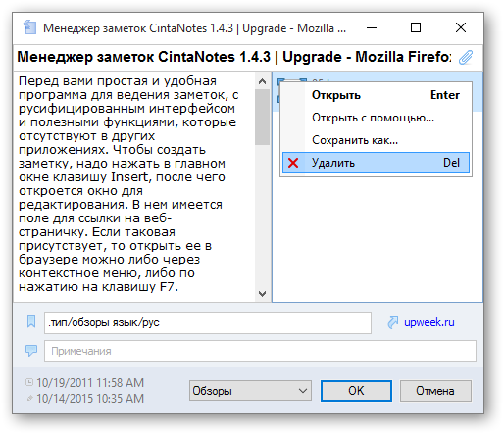This screenshot has width=504, height=434.
Task: Click the scroll up arrow of note text
Action: coord(262,81)
